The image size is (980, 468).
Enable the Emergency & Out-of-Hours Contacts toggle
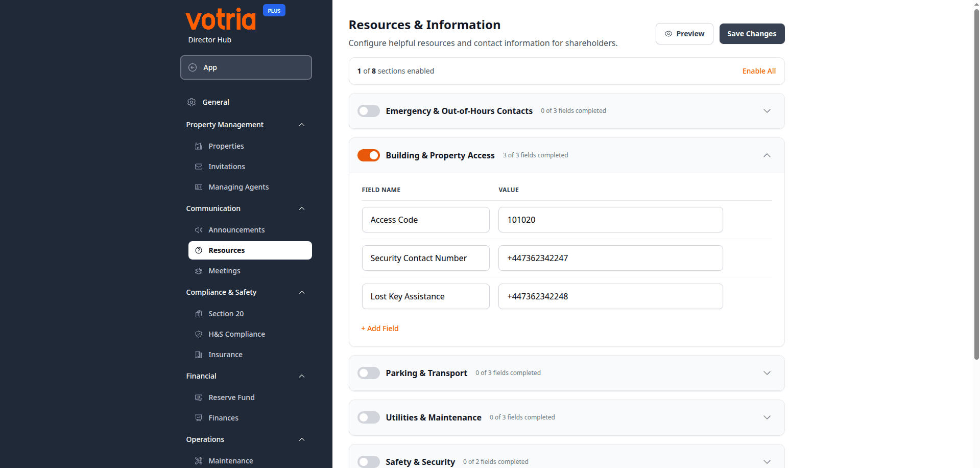(x=368, y=111)
